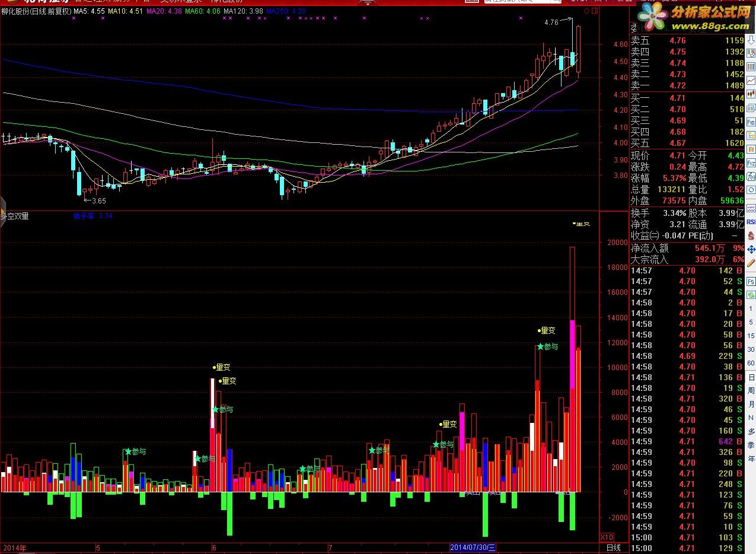Click the circle O icon in sidebar

coord(751,190)
